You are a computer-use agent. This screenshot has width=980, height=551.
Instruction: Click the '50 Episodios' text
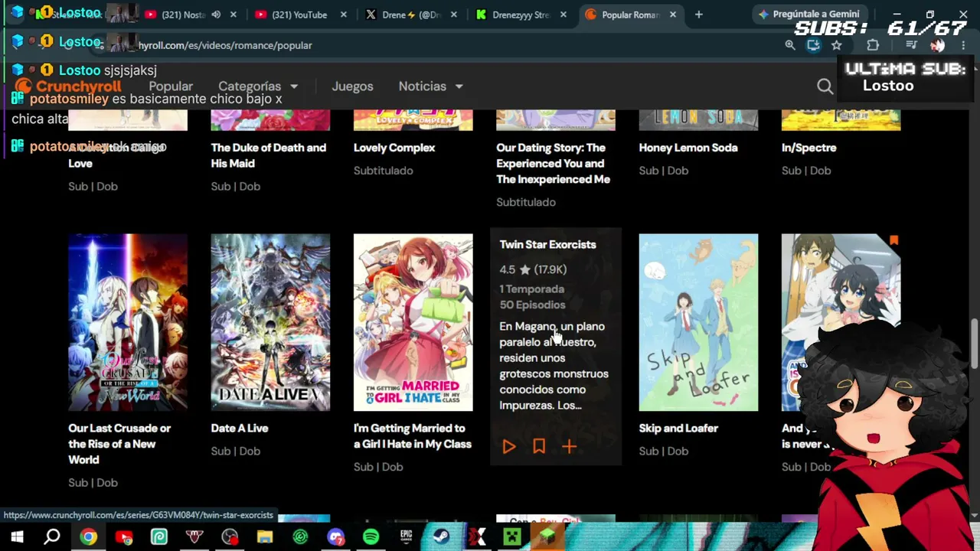pos(532,305)
